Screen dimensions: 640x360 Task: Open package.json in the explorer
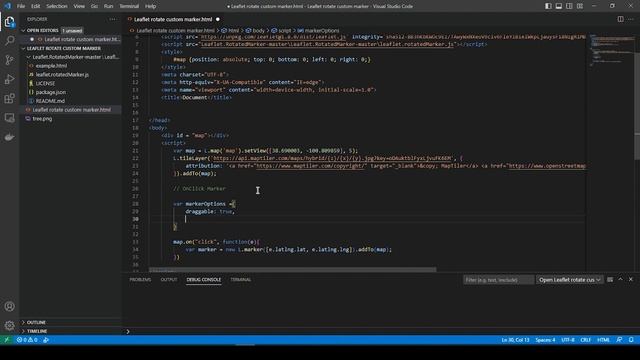point(51,92)
